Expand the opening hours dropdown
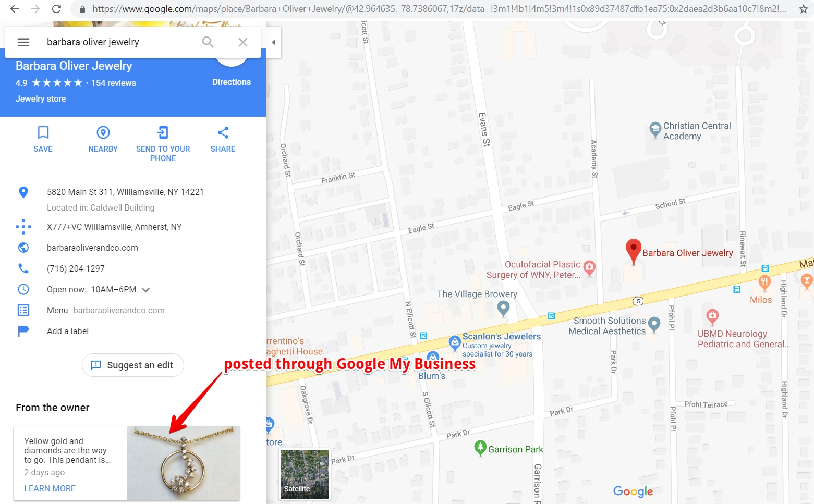Viewport: 814px width, 504px height. tap(146, 290)
